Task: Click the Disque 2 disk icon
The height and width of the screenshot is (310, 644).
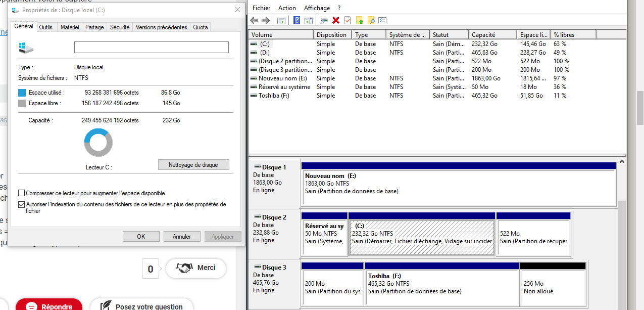Action: [x=258, y=217]
